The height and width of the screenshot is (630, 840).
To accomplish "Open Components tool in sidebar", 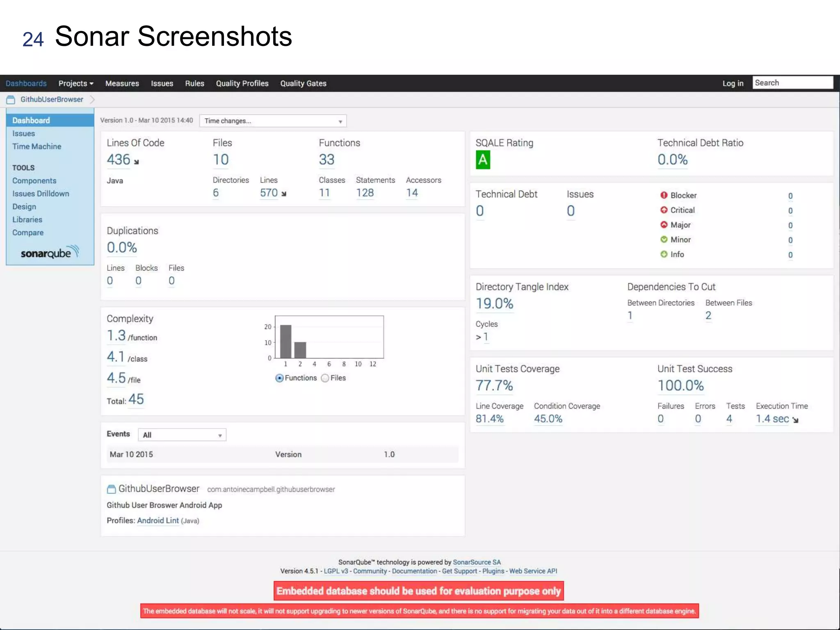I will 34,181.
